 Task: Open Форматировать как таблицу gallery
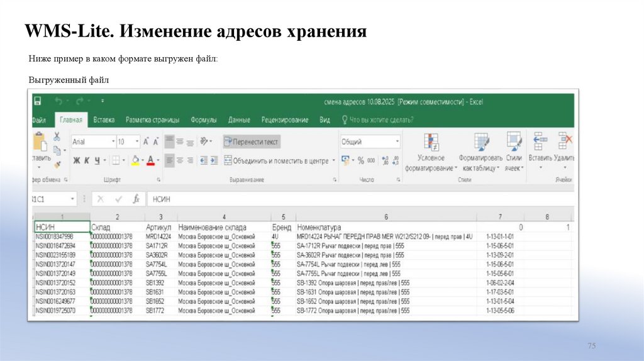coord(480,152)
